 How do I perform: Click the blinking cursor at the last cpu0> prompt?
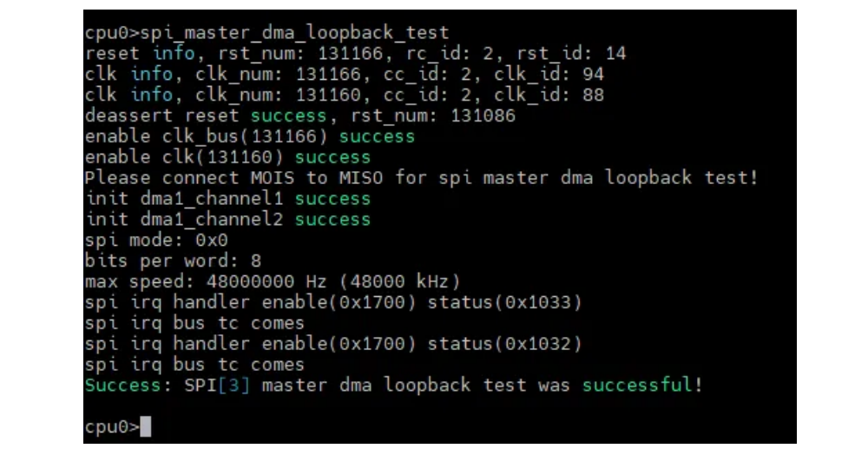145,426
